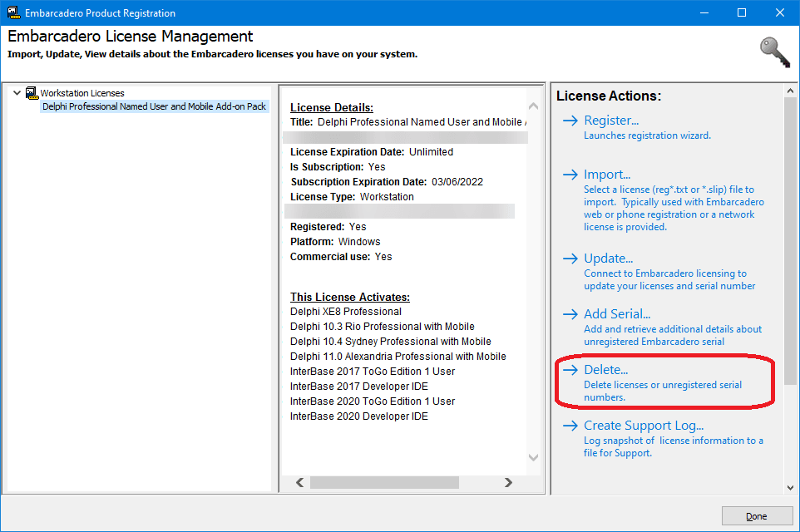
Task: Click 'Delphi 11.0 Alexandria Professional with Mobile'
Action: tap(398, 357)
